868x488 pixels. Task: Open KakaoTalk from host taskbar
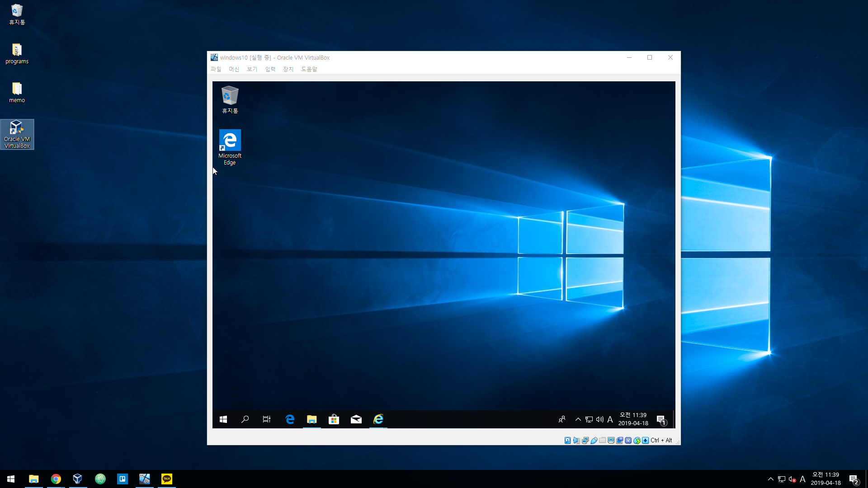click(x=167, y=479)
